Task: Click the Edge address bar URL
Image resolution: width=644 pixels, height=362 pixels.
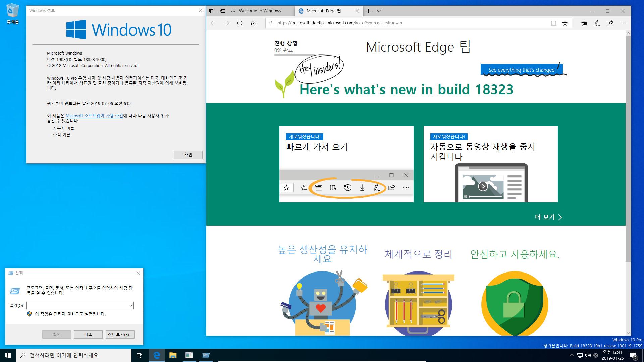Action: (x=340, y=23)
